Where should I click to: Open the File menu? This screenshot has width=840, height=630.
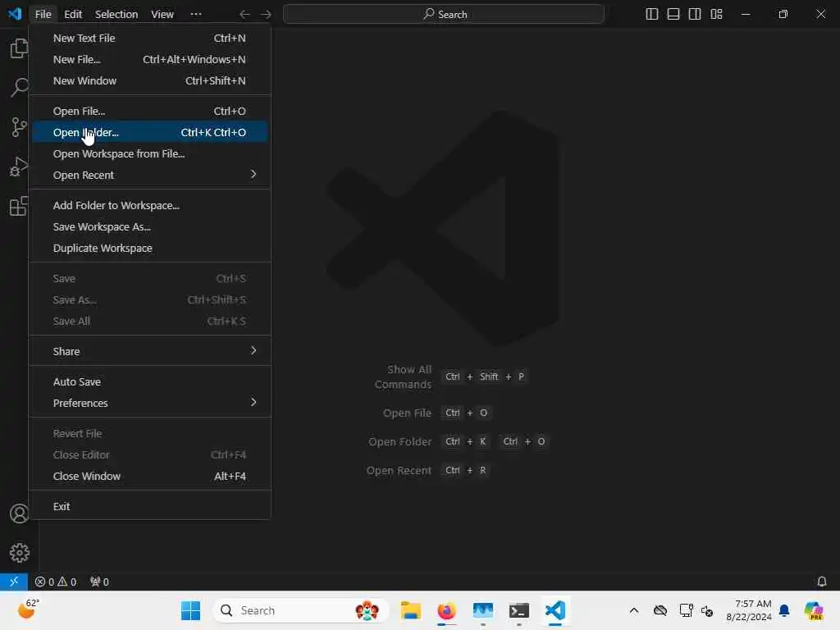pyautogui.click(x=43, y=14)
